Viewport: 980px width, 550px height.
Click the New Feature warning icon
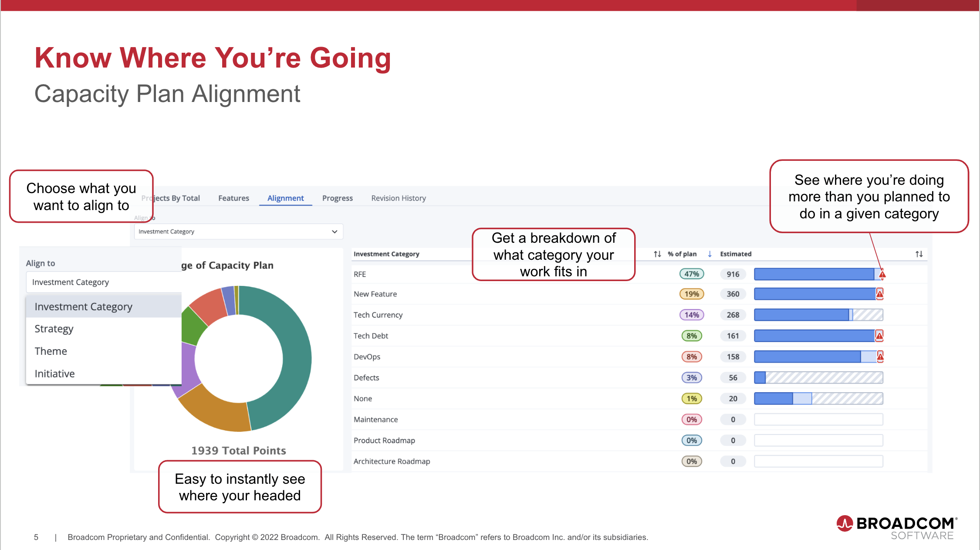click(x=880, y=294)
